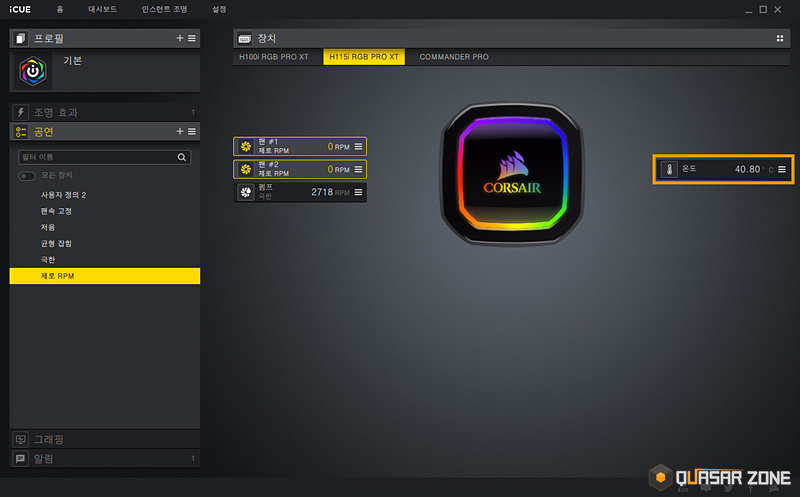The height and width of the screenshot is (497, 800).
Task: Toggle the device grid view icon
Action: [x=780, y=38]
